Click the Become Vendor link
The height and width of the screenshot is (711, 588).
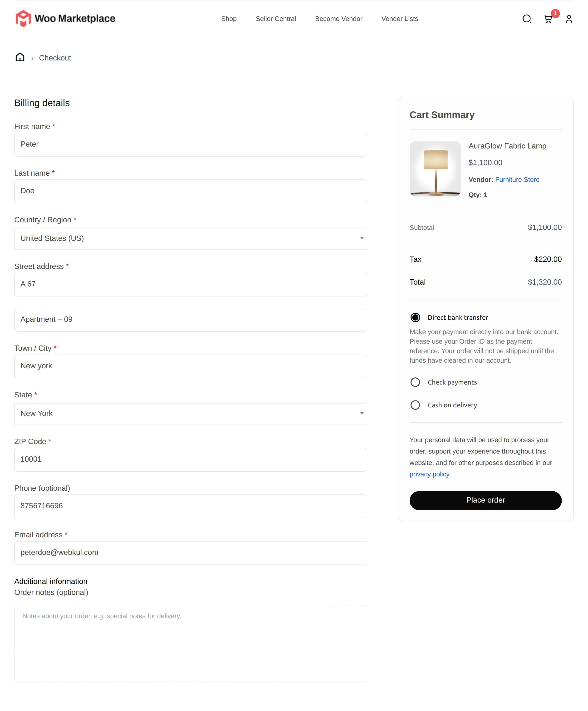click(x=338, y=19)
